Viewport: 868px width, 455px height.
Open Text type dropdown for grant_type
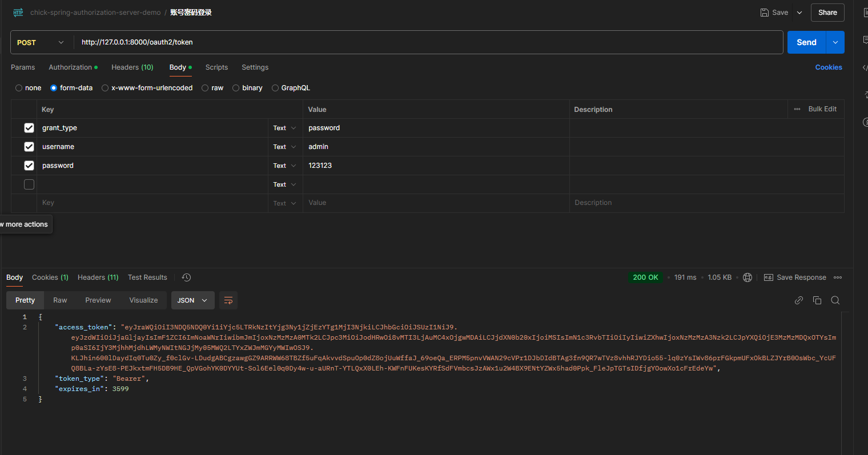[284, 128]
